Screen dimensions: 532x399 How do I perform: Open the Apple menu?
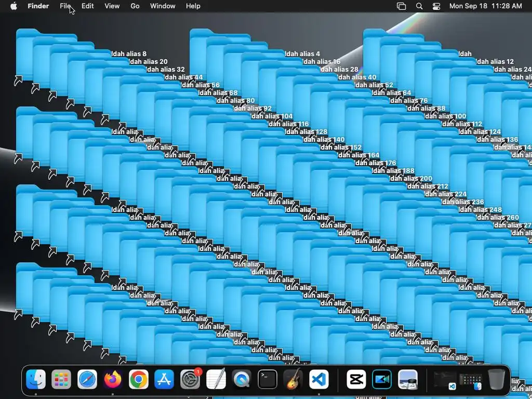pos(14,6)
